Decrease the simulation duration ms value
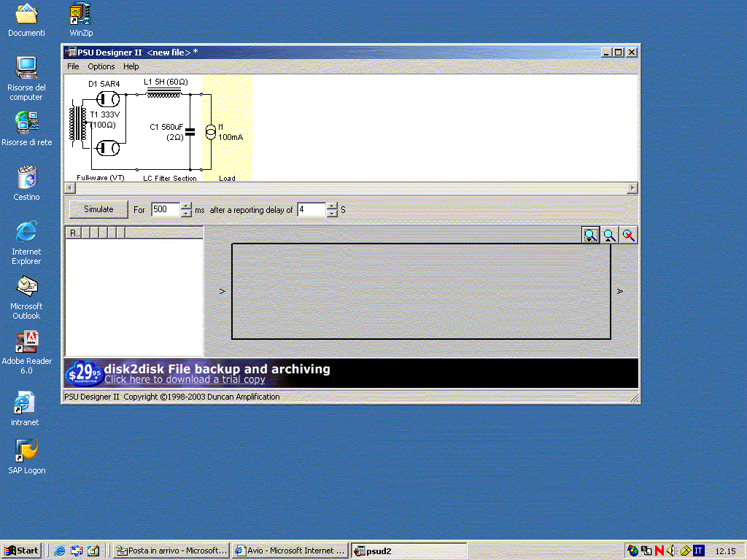 [186, 214]
